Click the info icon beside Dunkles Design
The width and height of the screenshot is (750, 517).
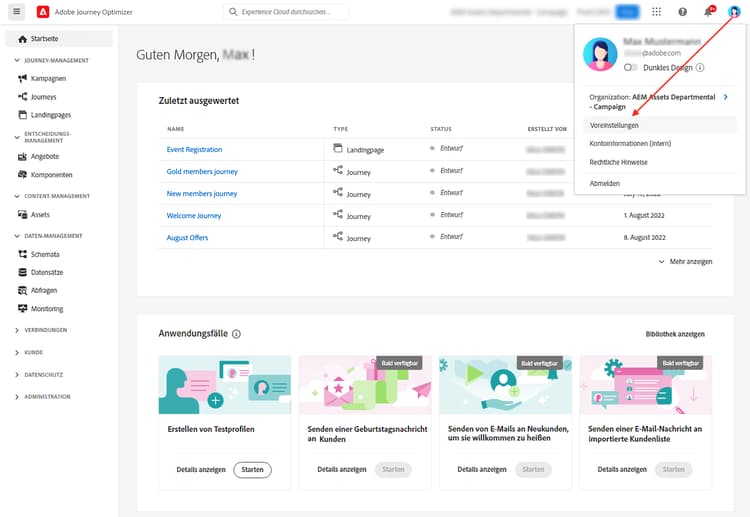pos(700,67)
